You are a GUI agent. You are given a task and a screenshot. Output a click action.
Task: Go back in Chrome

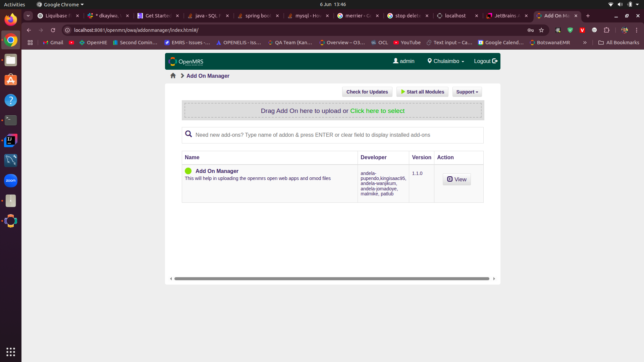pyautogui.click(x=29, y=30)
